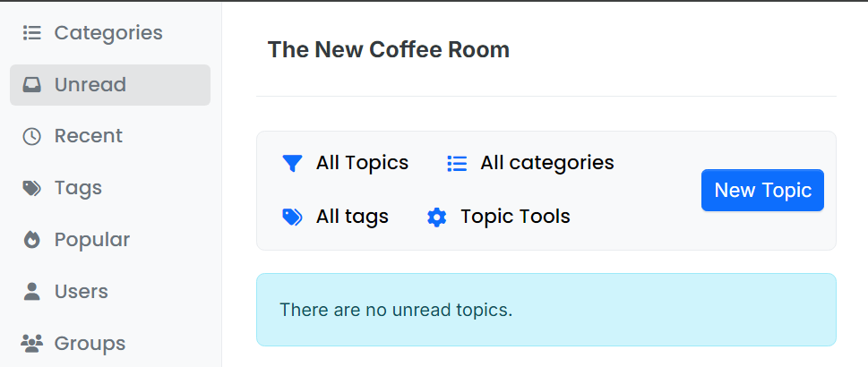868x367 pixels.
Task: Click the blue filter funnel icon
Action: point(292,163)
